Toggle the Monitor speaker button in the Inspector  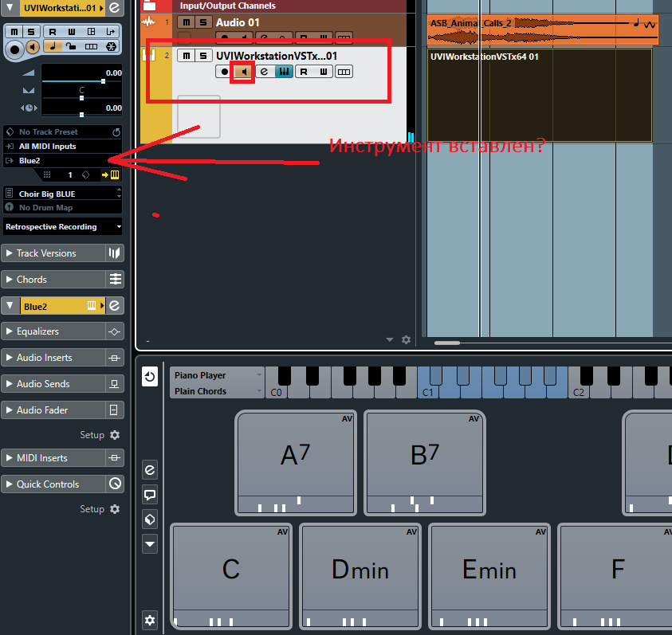click(33, 47)
